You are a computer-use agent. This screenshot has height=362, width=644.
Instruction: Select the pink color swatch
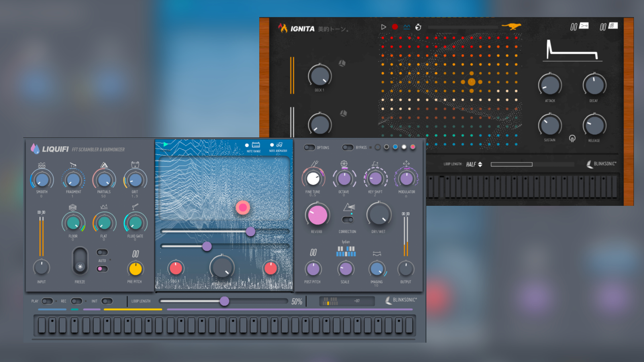click(x=413, y=147)
